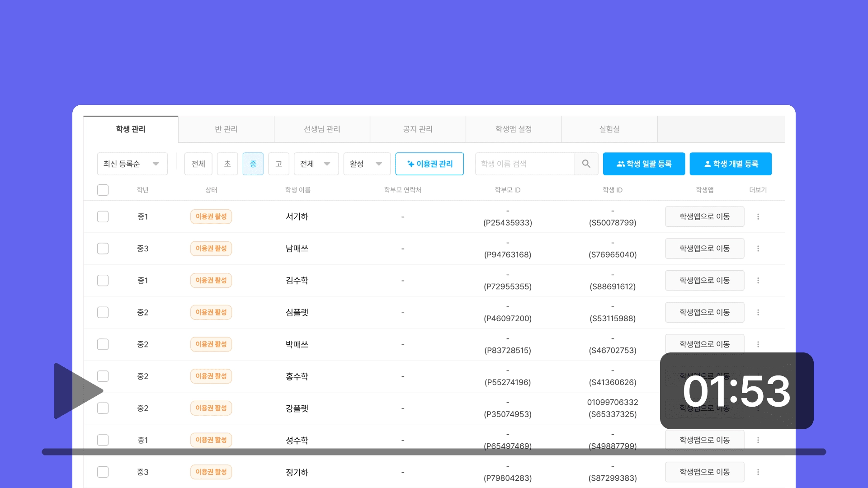
Task: Open the 학생앱 설정 tab
Action: (x=514, y=129)
